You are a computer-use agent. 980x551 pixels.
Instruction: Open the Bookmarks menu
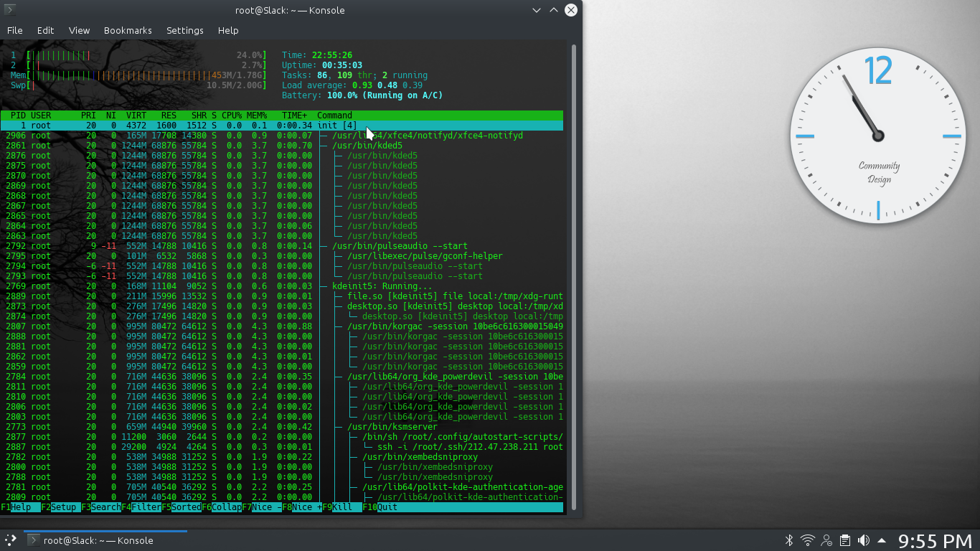pos(128,31)
